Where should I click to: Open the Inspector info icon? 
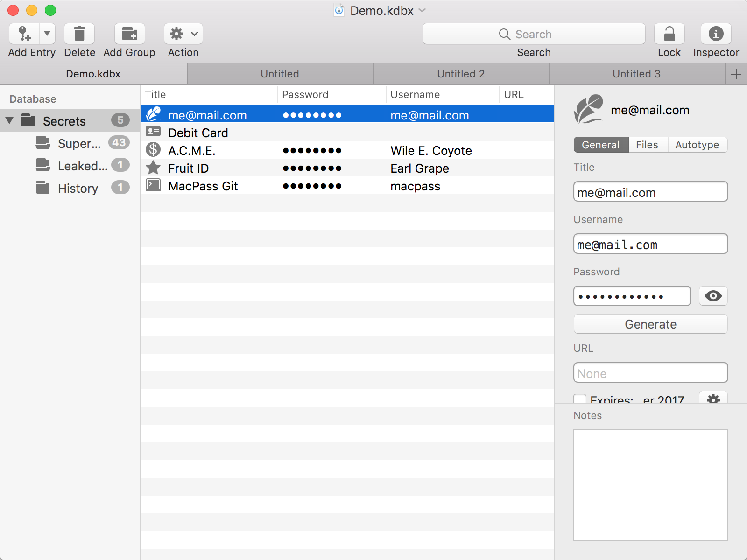pos(716,34)
